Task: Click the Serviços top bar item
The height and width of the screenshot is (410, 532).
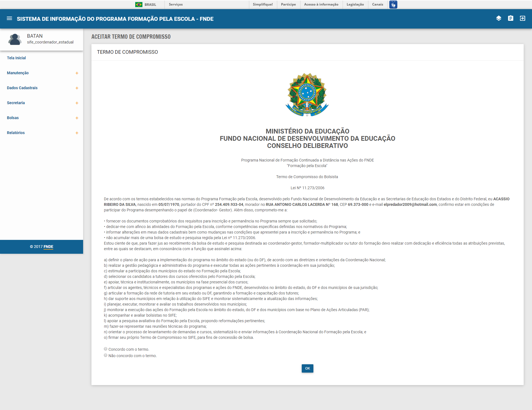Action: coord(176,4)
